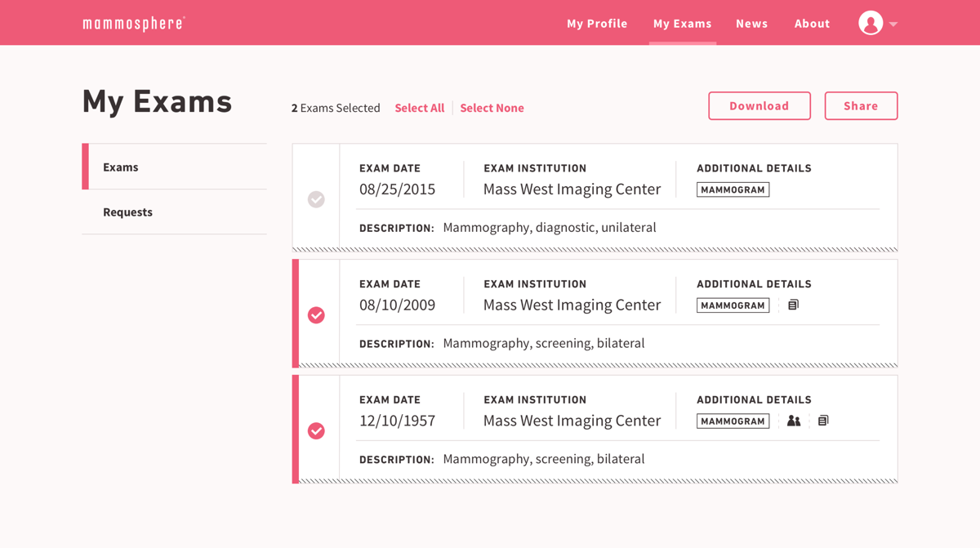Image resolution: width=980 pixels, height=548 pixels.
Task: Open the user avatar profile icon
Action: [x=871, y=23]
